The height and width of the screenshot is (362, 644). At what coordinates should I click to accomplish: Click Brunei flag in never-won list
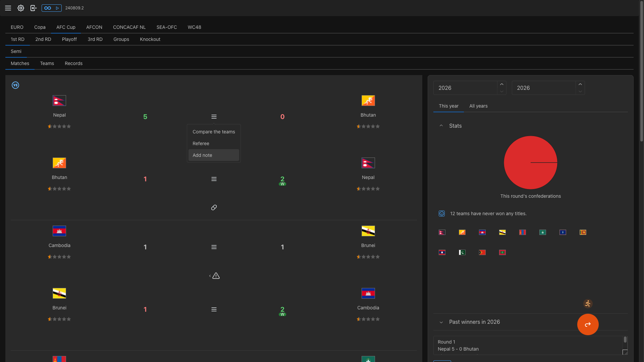tap(502, 232)
